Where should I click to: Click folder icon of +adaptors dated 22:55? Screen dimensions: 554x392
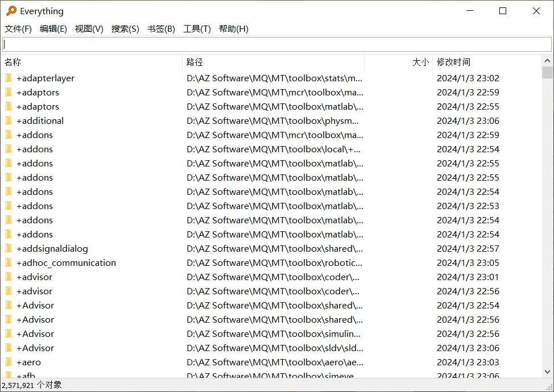pos(9,106)
